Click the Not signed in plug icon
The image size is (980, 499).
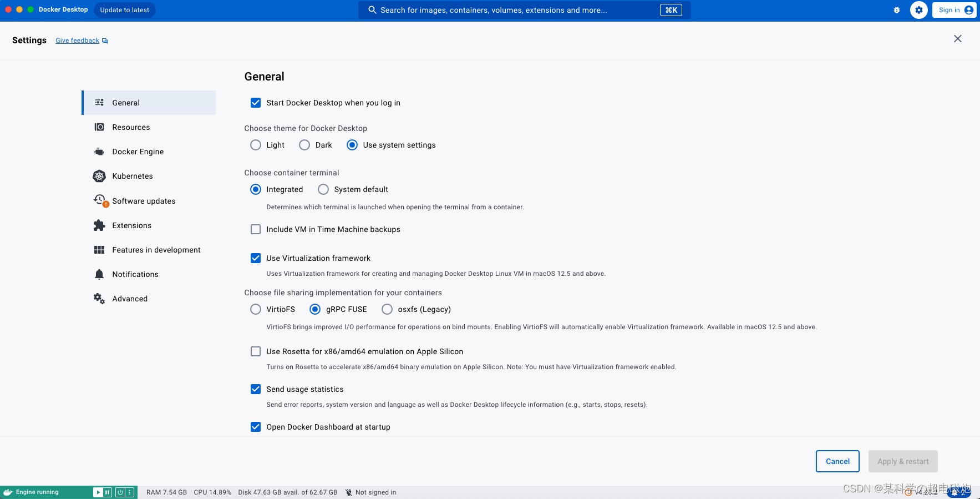[x=349, y=492]
